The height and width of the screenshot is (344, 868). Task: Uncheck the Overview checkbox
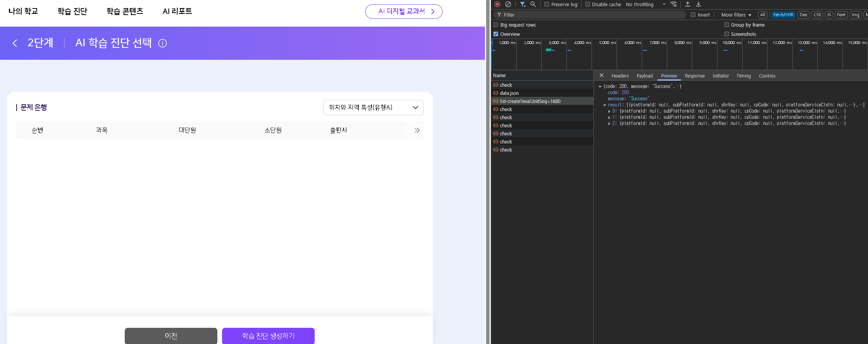coord(496,34)
